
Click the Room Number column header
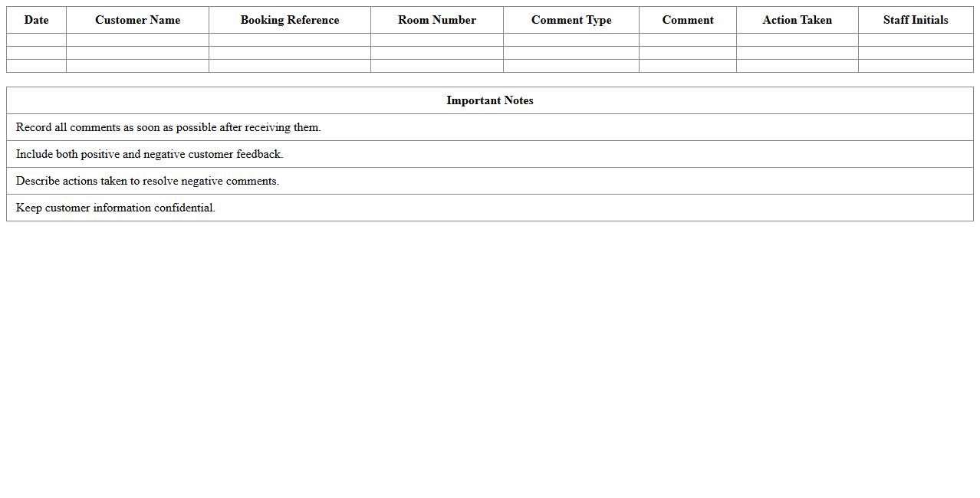[x=436, y=20]
